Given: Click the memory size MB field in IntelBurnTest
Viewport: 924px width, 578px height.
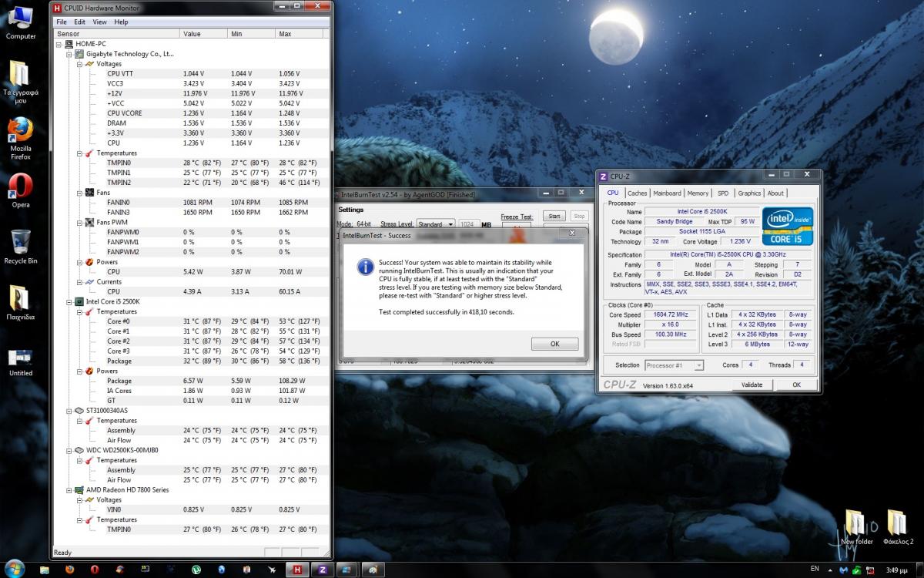Looking at the screenshot, I should (x=467, y=224).
